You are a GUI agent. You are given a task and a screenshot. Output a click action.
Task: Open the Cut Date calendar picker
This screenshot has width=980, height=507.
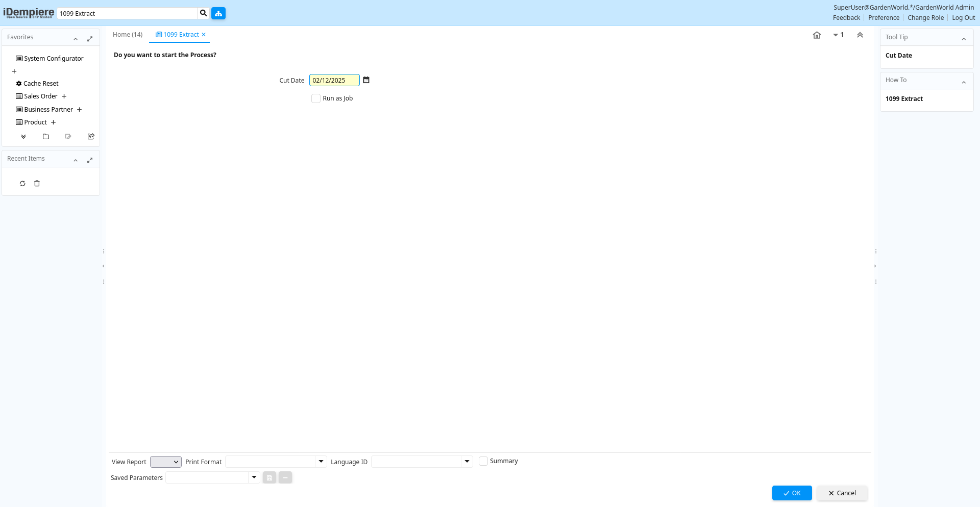(x=366, y=80)
